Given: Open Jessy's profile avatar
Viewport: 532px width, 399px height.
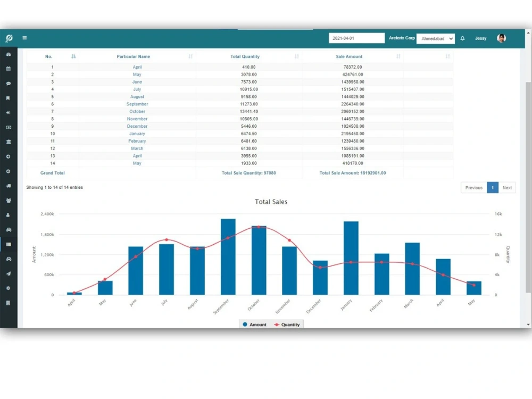Looking at the screenshot, I should [502, 38].
